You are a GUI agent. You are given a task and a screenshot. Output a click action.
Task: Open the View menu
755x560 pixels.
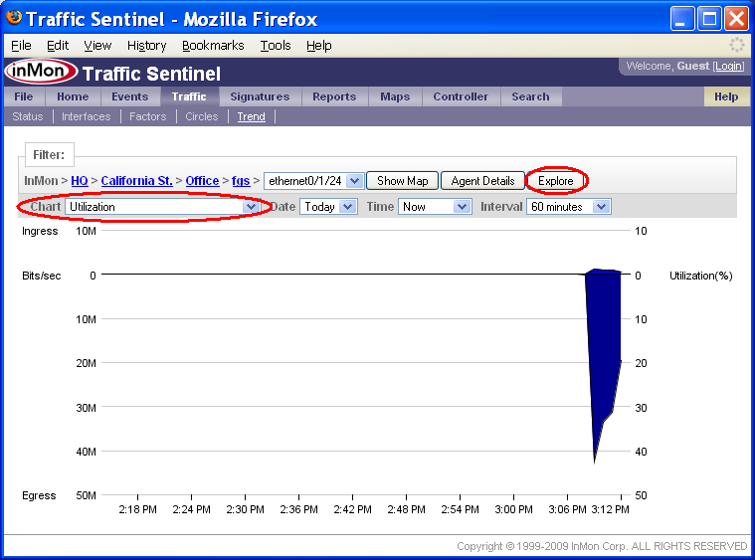coord(97,46)
